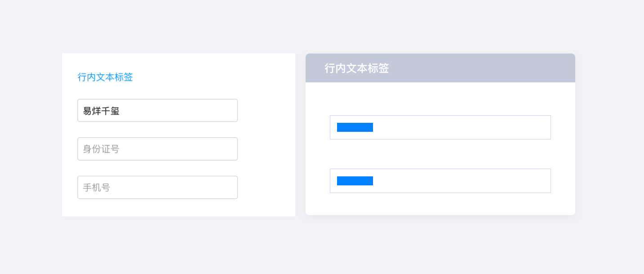The height and width of the screenshot is (274, 644).
Task: Click the gap between 身份证号 and 手机号 fields
Action: point(157,168)
